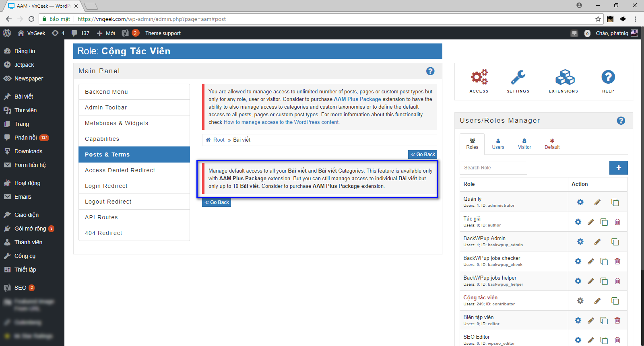Open API Routes section
644x346 pixels.
(x=134, y=217)
